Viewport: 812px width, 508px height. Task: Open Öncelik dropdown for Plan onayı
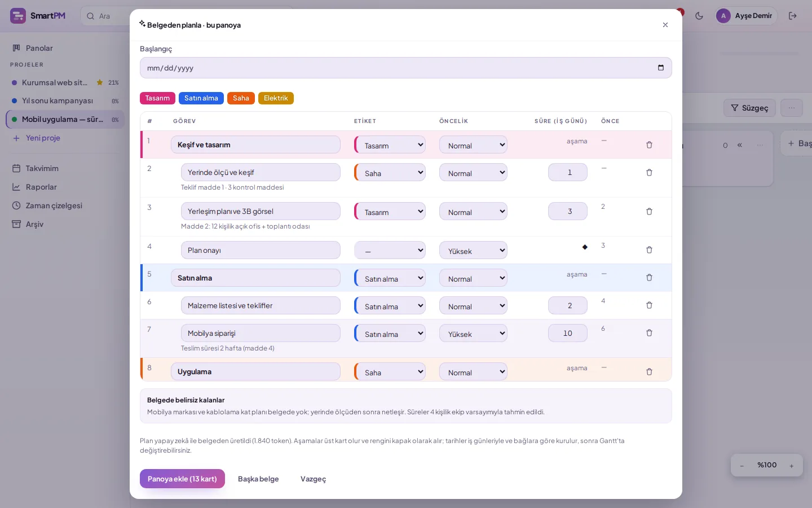(x=473, y=251)
